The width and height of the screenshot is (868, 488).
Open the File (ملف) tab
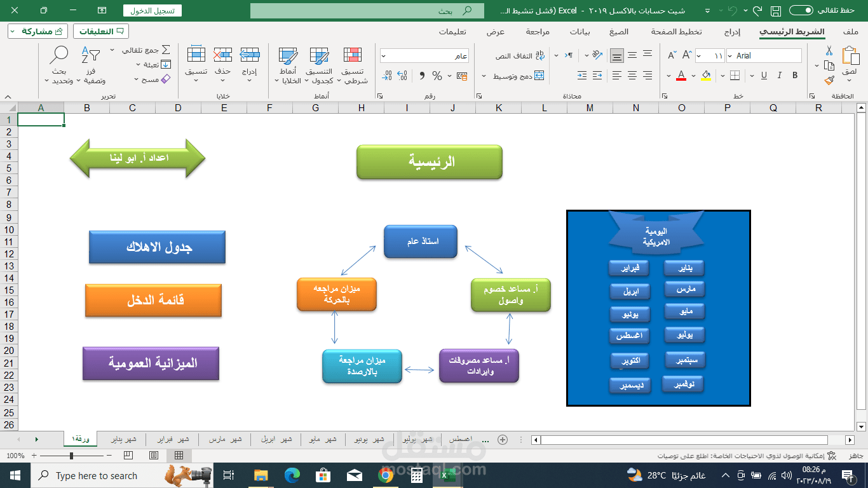851,31
